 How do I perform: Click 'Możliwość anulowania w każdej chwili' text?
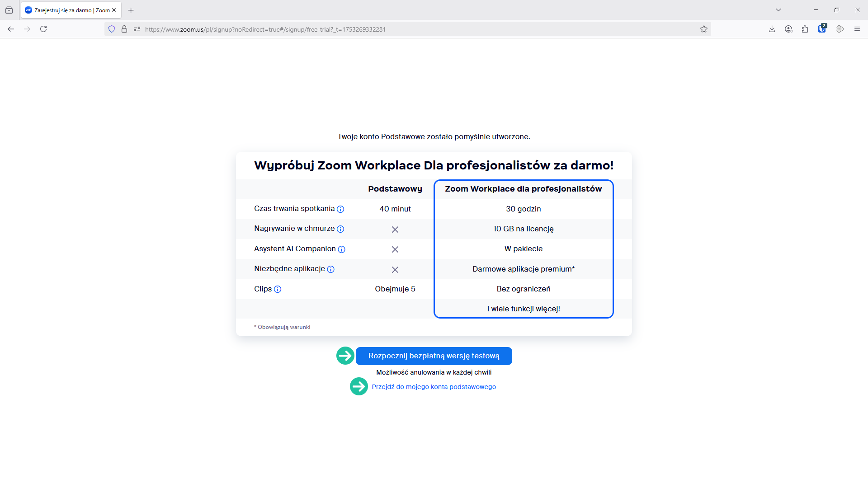(434, 372)
